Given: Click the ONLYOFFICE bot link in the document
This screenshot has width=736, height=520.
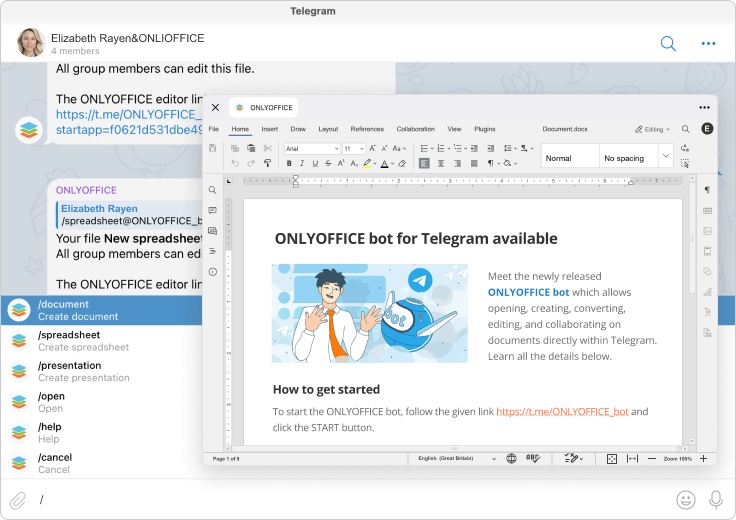Looking at the screenshot, I should [528, 292].
